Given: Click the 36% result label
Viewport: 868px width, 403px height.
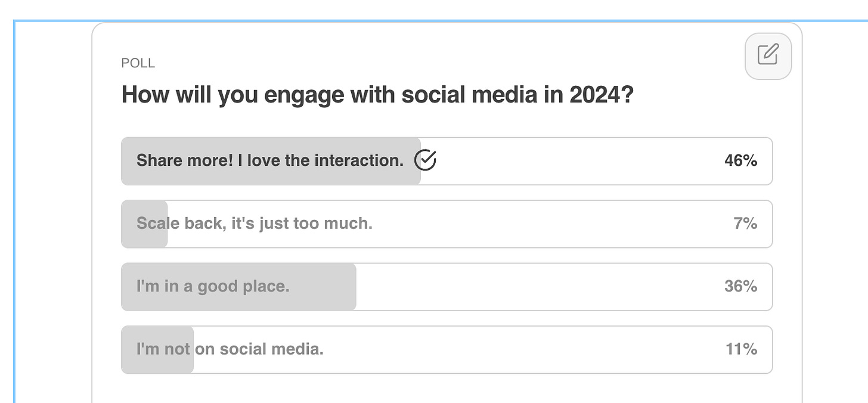Looking at the screenshot, I should click(740, 286).
